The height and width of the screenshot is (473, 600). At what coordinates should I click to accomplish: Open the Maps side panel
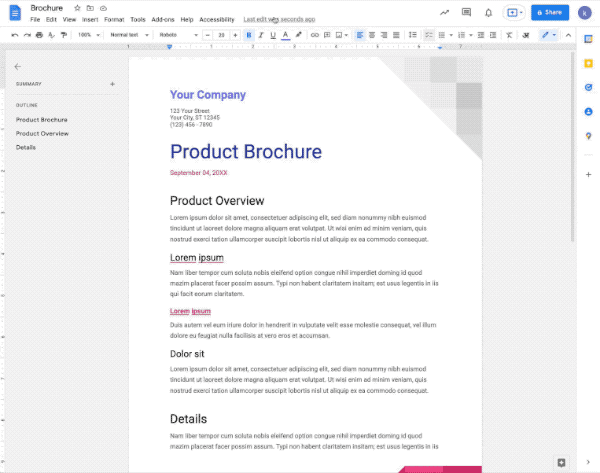click(x=589, y=136)
